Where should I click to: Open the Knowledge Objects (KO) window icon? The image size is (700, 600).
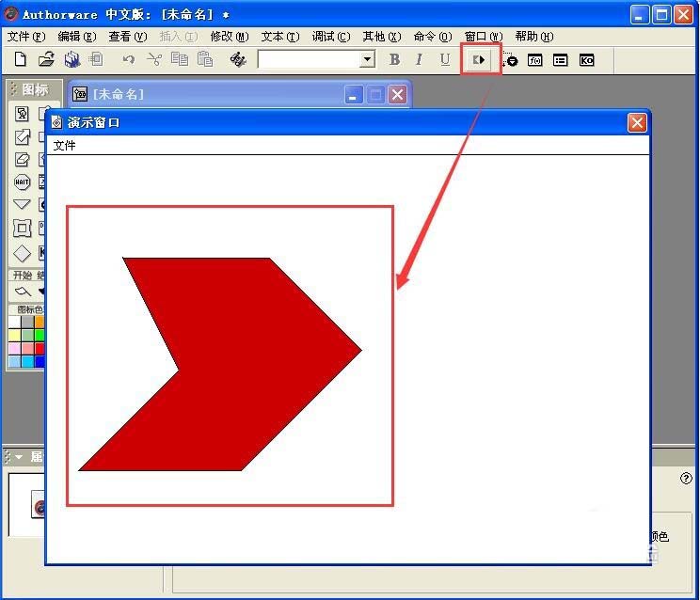[586, 60]
